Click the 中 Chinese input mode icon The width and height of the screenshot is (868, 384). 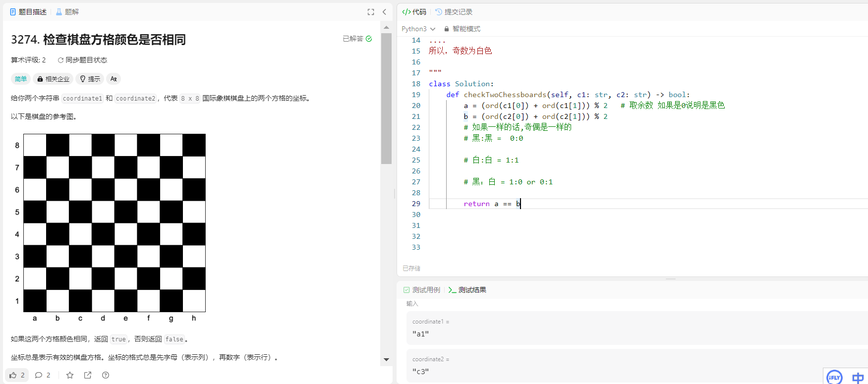pos(858,378)
